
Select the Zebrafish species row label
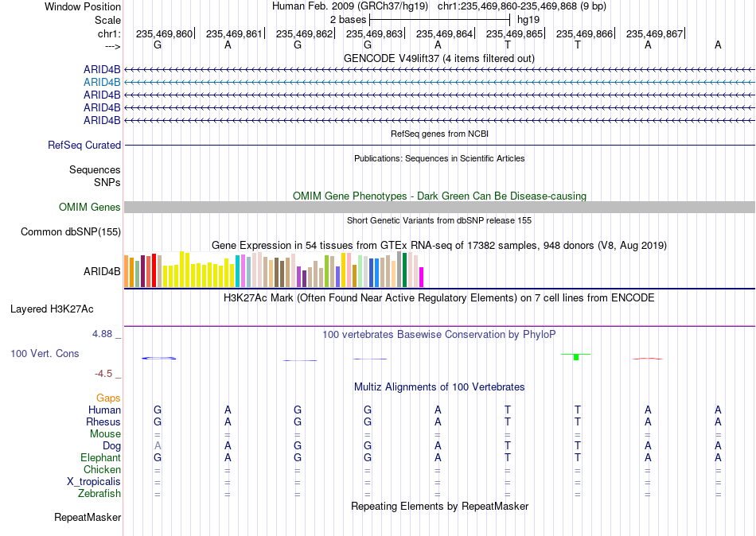[99, 494]
